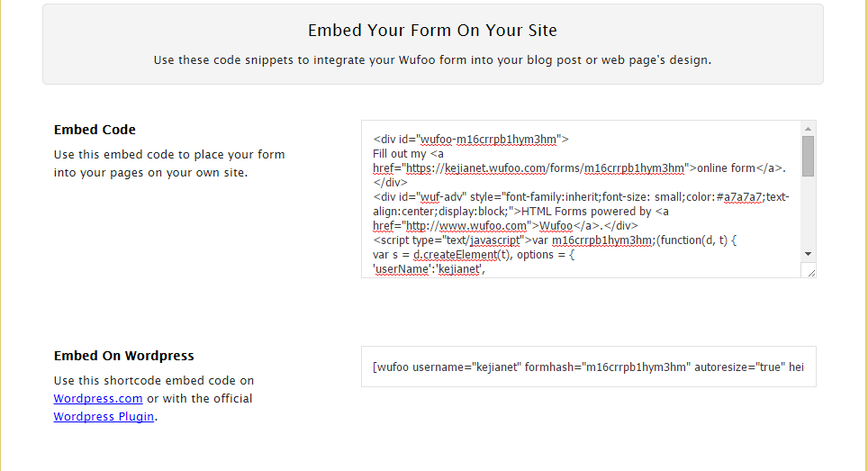Click the 'Fill out my' line in the embed code
This screenshot has width=868, height=471.
400,154
